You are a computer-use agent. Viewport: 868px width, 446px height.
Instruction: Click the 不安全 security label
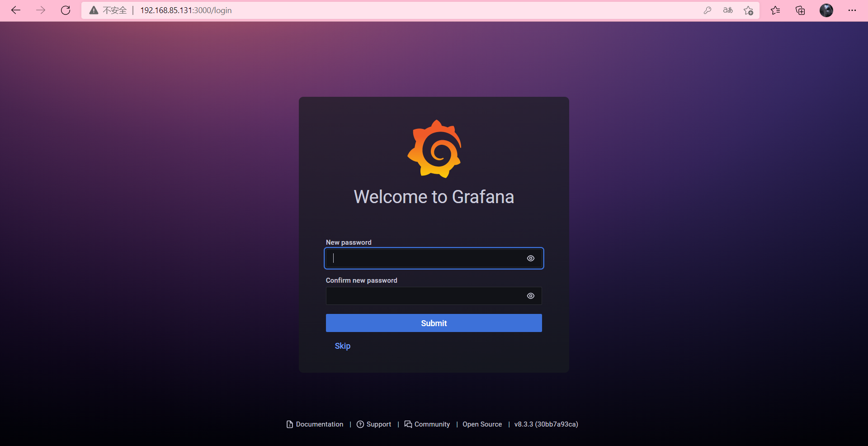click(x=115, y=10)
